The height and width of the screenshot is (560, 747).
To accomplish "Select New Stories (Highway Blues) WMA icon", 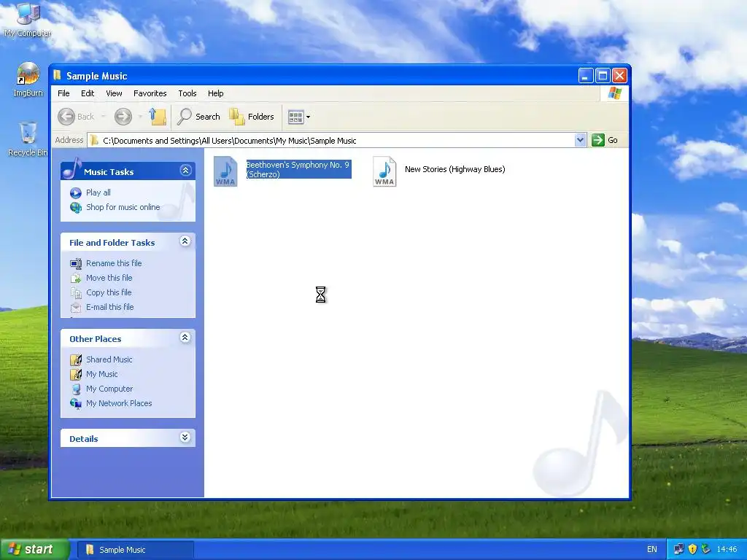I will click(x=384, y=171).
